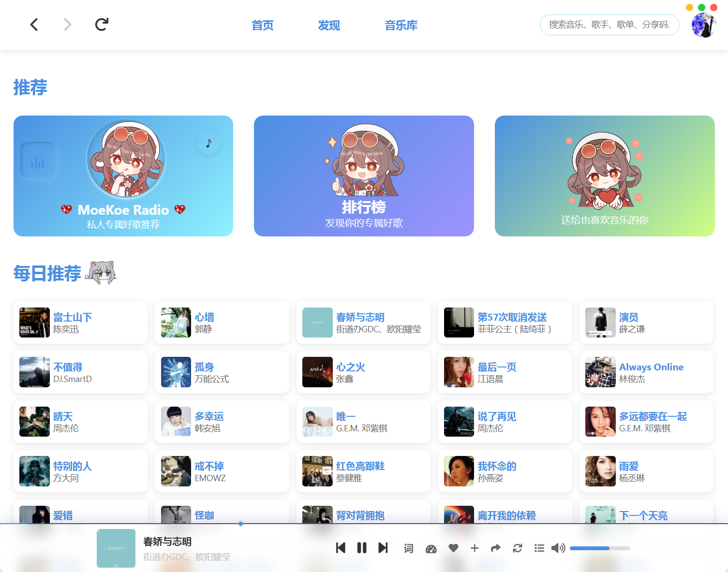
Task: Toggle repeat mode for playback
Action: (x=517, y=548)
